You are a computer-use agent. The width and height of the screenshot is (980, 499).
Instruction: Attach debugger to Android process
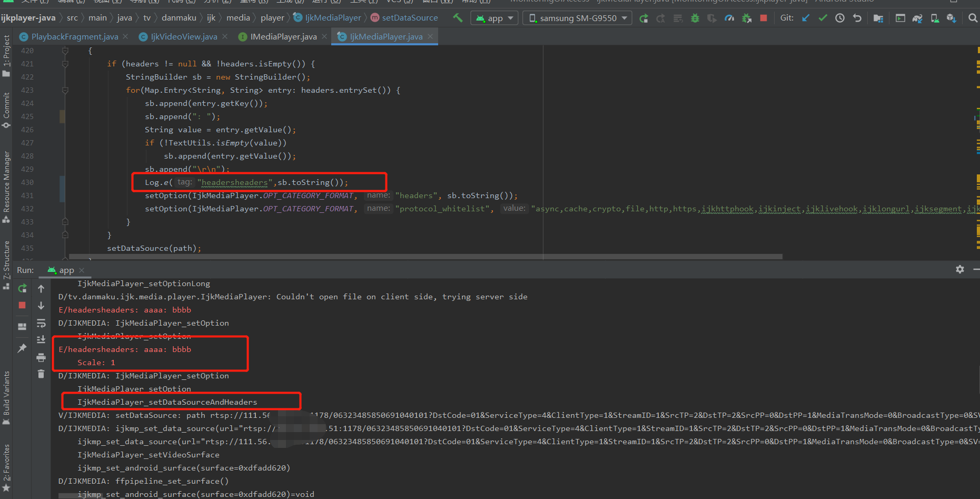click(747, 18)
